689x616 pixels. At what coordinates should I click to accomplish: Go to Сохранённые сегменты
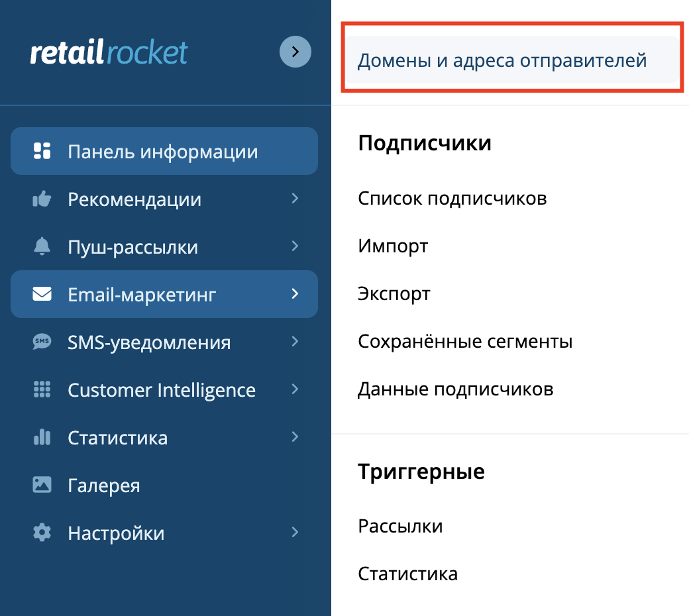(x=465, y=341)
